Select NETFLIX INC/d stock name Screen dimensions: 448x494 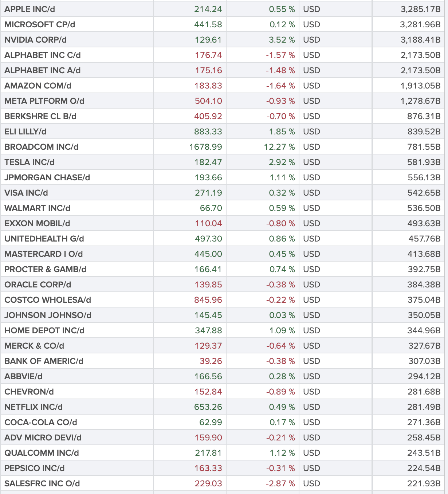coord(34,407)
